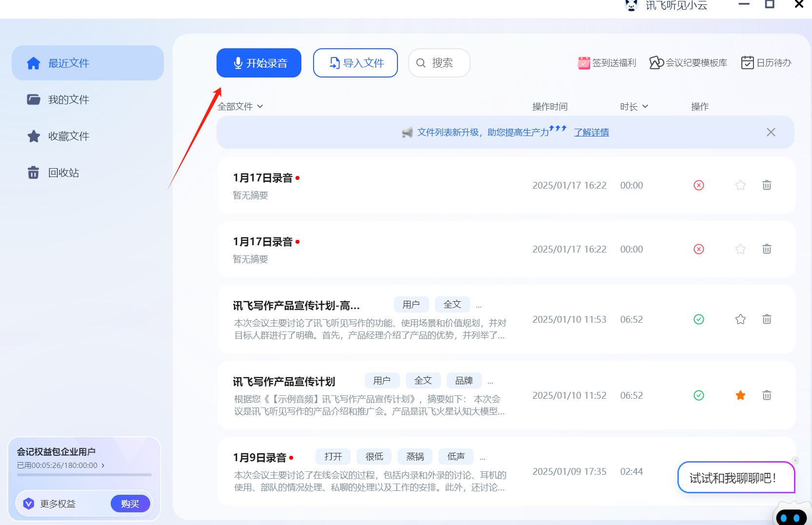Open the 1月9日录音 file title
The width and height of the screenshot is (812, 525).
[259, 458]
